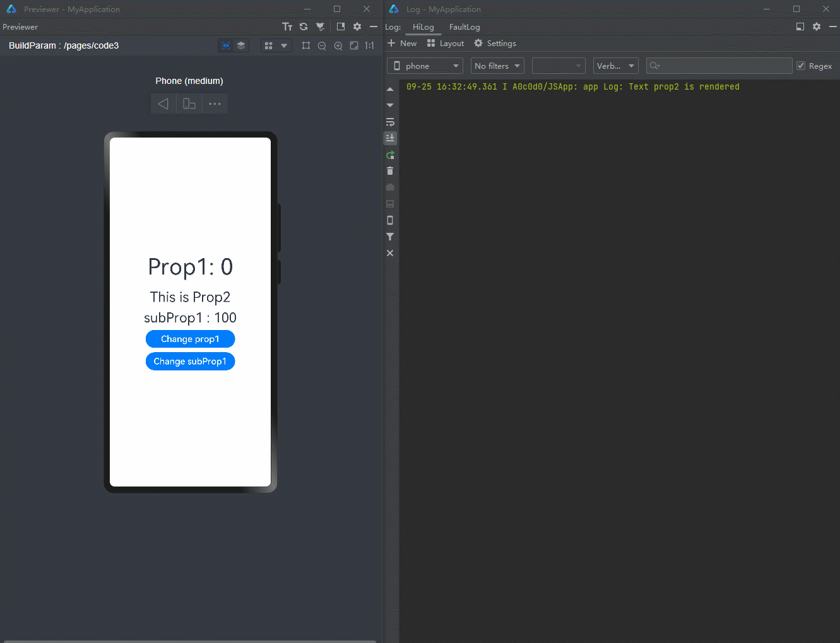The height and width of the screenshot is (643, 840).
Task: Click the funnel filter icon in log sidebar
Action: tap(390, 237)
